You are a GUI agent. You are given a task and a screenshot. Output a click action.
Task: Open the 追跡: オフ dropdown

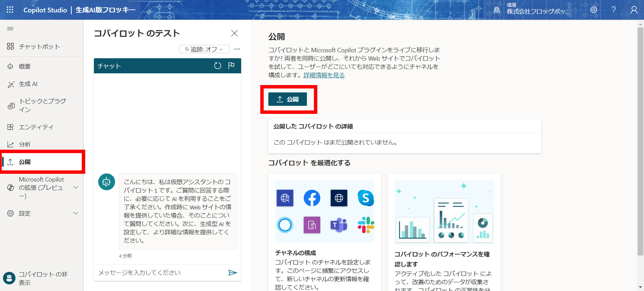tap(204, 49)
